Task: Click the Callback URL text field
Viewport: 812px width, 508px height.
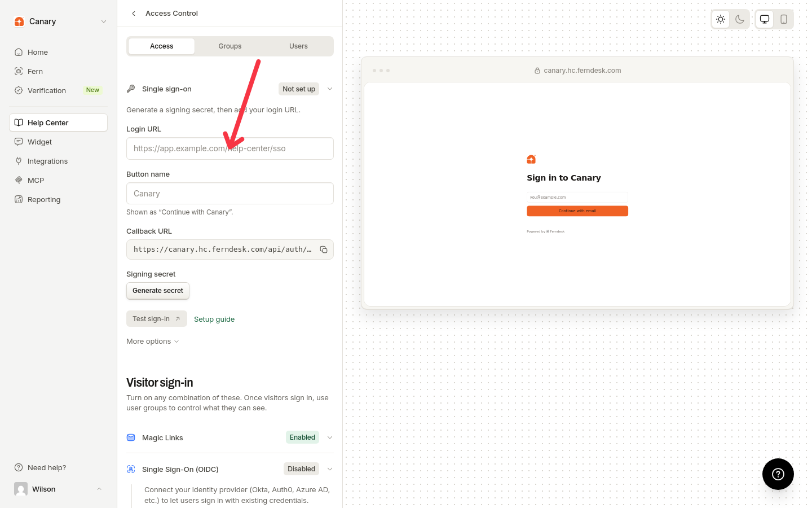Action: click(x=230, y=249)
